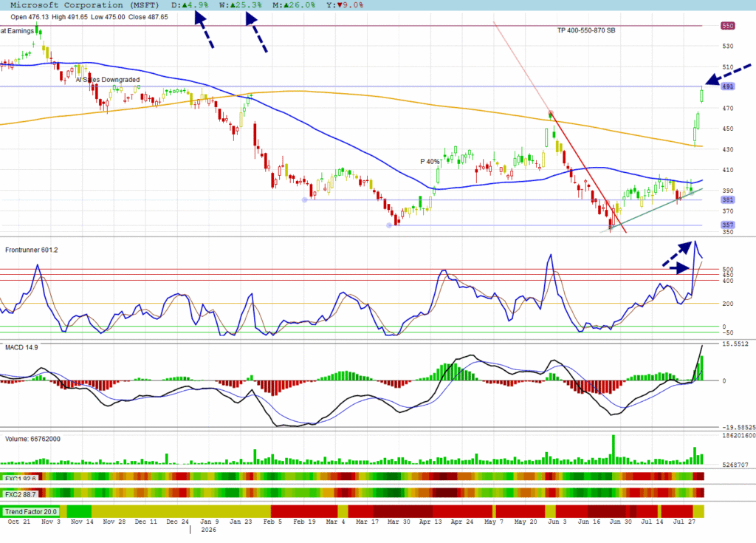The image size is (756, 543).
Task: Click the Jun 30 date axis label
Action: point(620,522)
